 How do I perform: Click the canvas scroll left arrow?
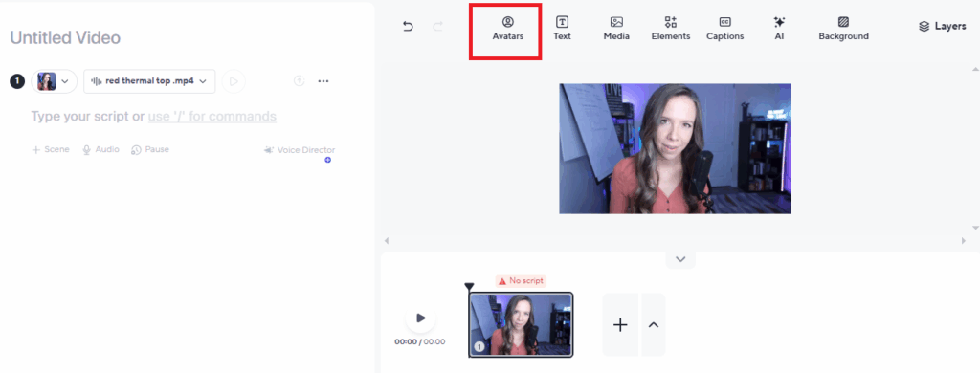[x=386, y=241]
